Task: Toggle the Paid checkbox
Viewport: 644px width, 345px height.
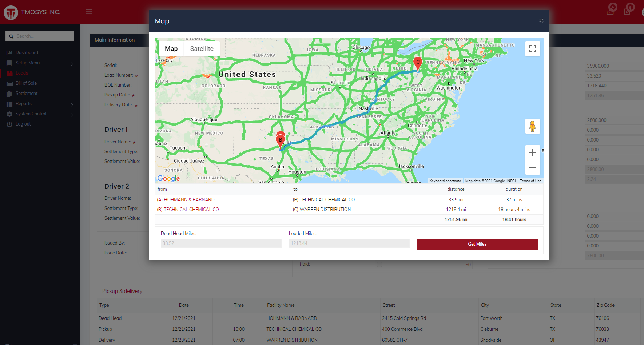Action: 379,265
